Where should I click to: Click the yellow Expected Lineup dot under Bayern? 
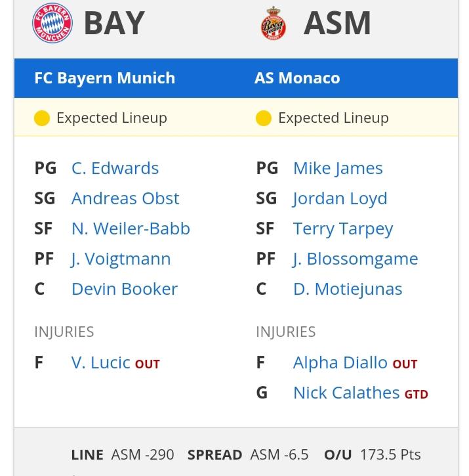pyautogui.click(x=42, y=118)
